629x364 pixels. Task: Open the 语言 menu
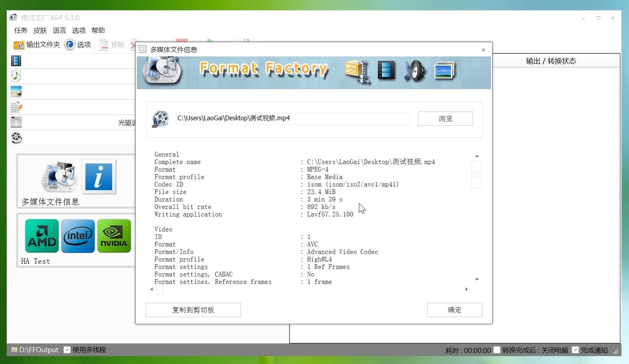(x=60, y=30)
